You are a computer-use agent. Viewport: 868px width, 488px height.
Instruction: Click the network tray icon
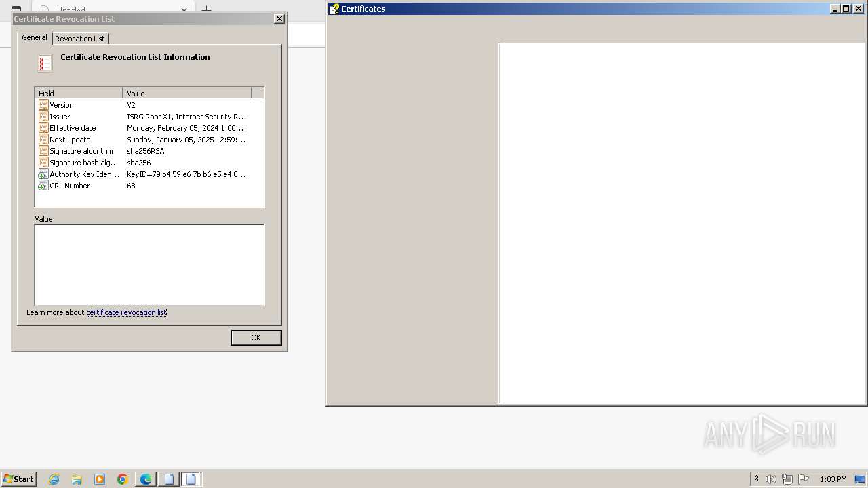(x=787, y=479)
